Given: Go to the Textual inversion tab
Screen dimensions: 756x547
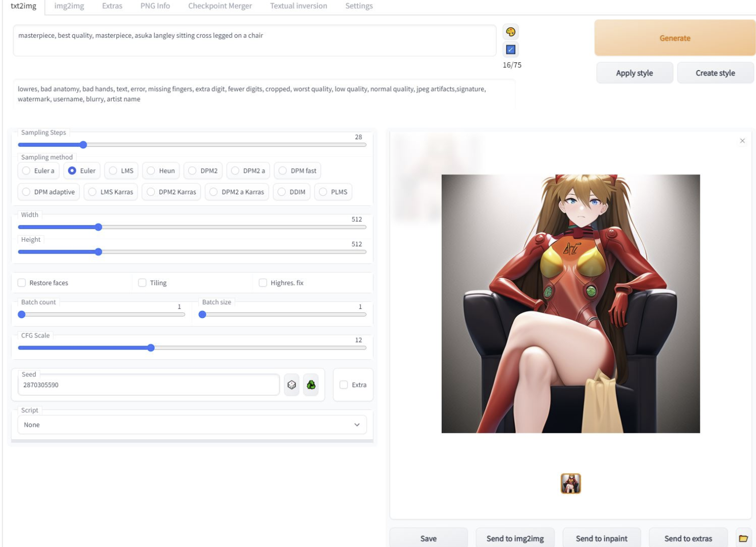Looking at the screenshot, I should [299, 6].
